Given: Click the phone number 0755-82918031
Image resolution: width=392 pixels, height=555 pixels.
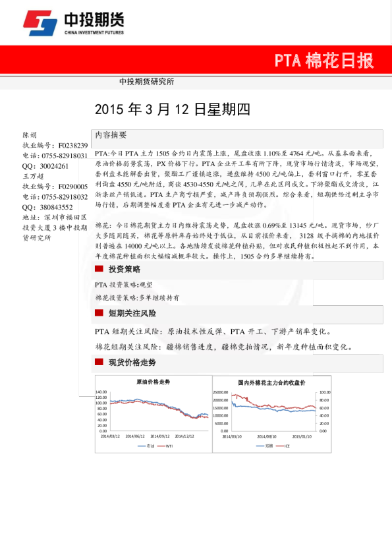Looking at the screenshot, I should click(x=65, y=156).
